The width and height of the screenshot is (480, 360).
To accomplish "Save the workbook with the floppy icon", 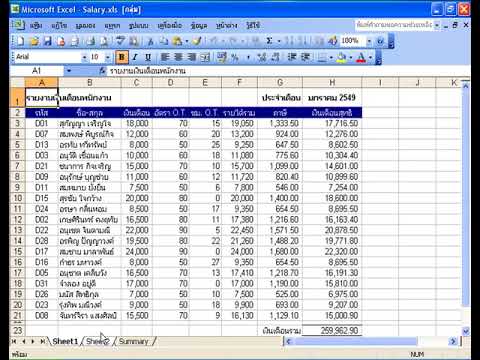I will pos(47,41).
